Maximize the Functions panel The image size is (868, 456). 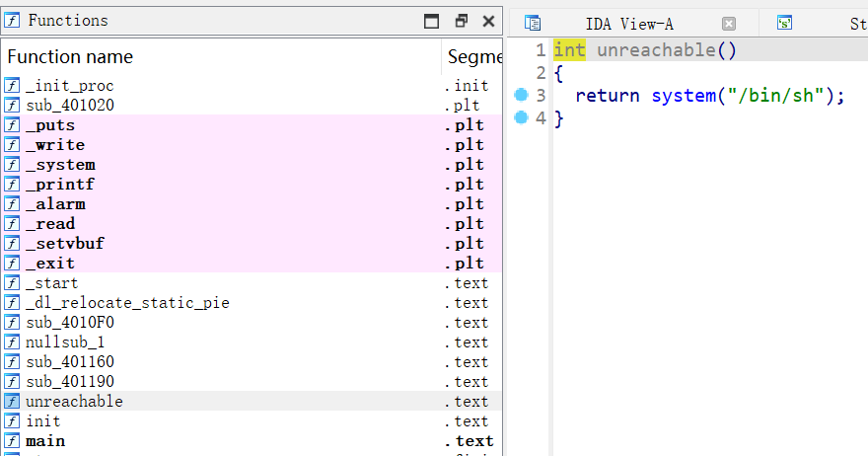pyautogui.click(x=431, y=21)
